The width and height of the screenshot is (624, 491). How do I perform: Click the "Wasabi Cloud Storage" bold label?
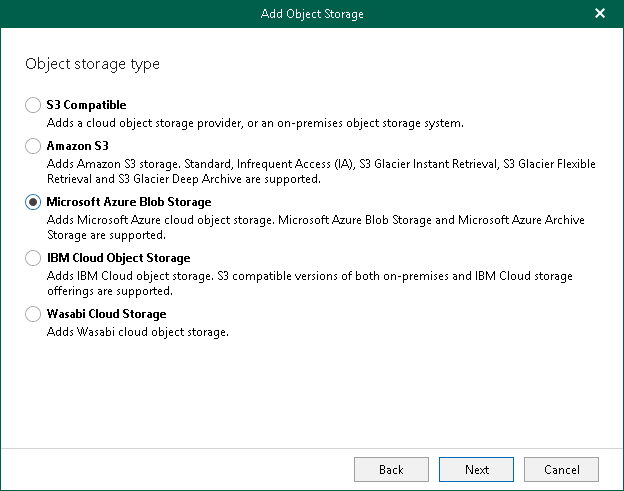point(106,314)
